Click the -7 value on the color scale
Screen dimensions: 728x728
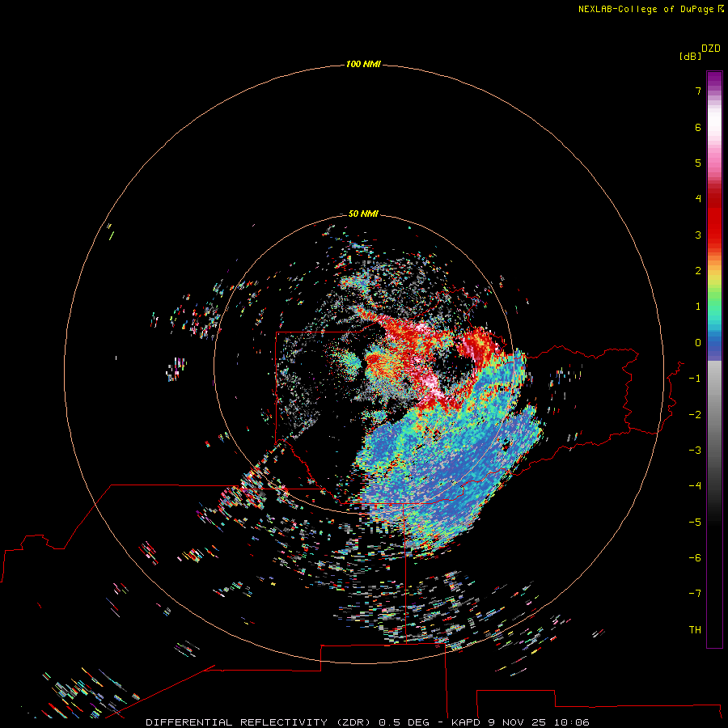(x=695, y=594)
